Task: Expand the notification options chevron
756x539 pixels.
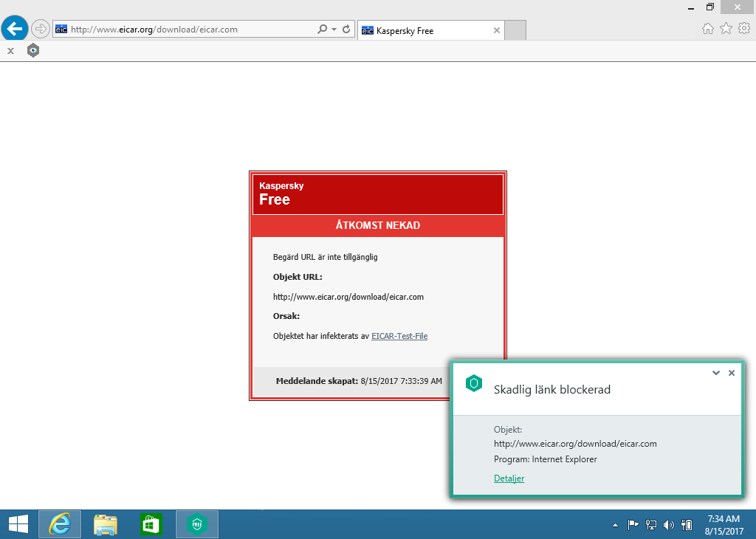Action: click(715, 373)
